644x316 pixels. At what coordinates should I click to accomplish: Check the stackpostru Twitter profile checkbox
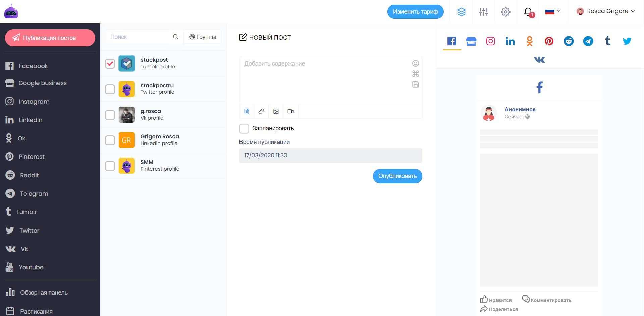(x=110, y=89)
